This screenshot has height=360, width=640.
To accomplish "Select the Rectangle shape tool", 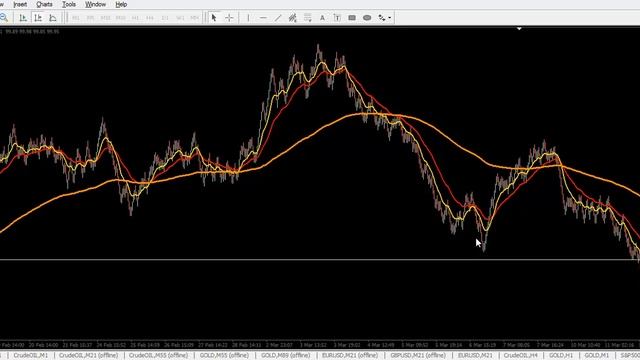I will pos(352,18).
